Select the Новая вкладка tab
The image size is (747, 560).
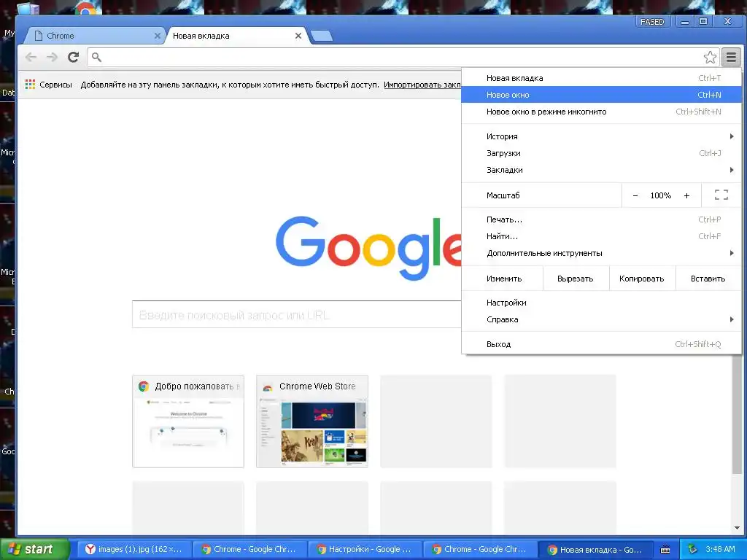pos(237,36)
